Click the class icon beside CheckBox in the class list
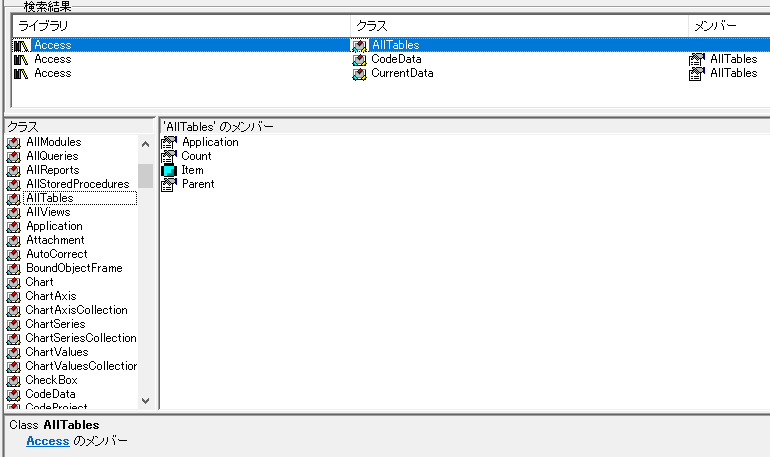 tap(14, 380)
